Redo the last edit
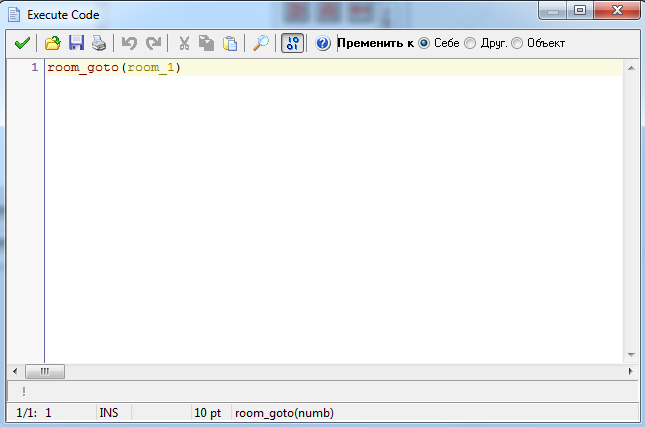Image resolution: width=645 pixels, height=427 pixels. [x=153, y=43]
